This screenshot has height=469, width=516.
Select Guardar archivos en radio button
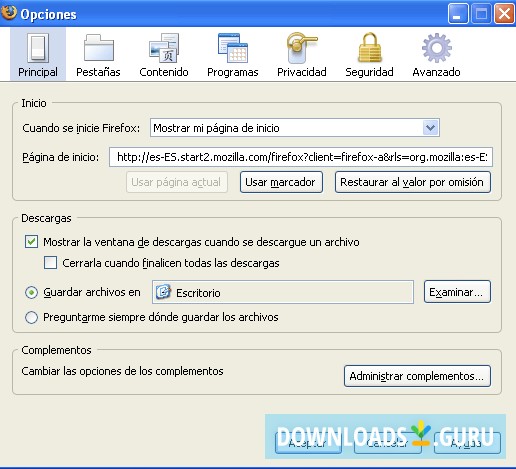[31, 293]
